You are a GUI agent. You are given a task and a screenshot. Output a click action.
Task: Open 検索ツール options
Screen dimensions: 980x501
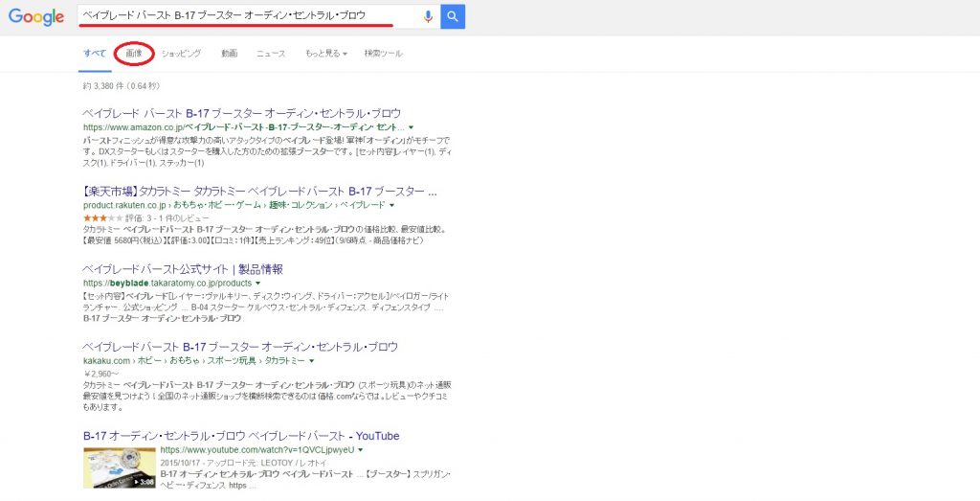[383, 54]
